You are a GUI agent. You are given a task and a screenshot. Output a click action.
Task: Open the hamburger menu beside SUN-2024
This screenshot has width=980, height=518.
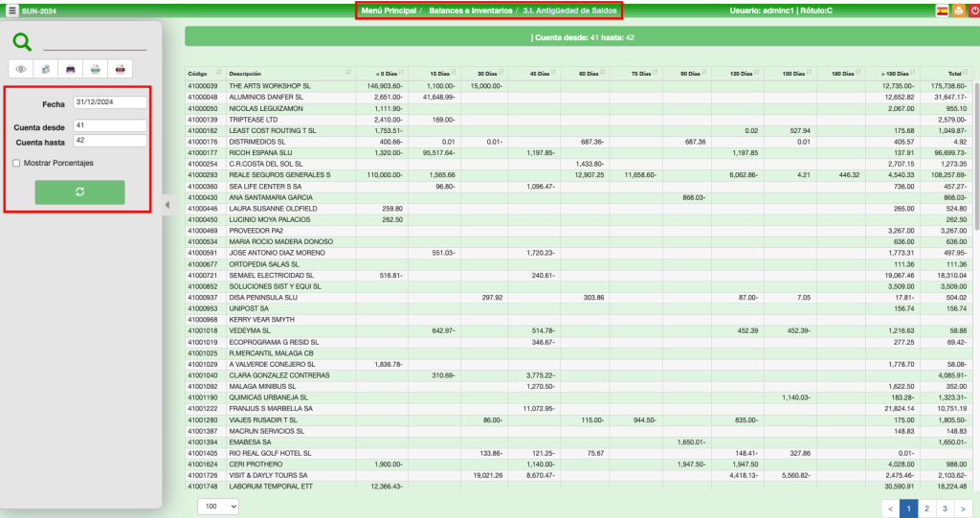(x=11, y=11)
